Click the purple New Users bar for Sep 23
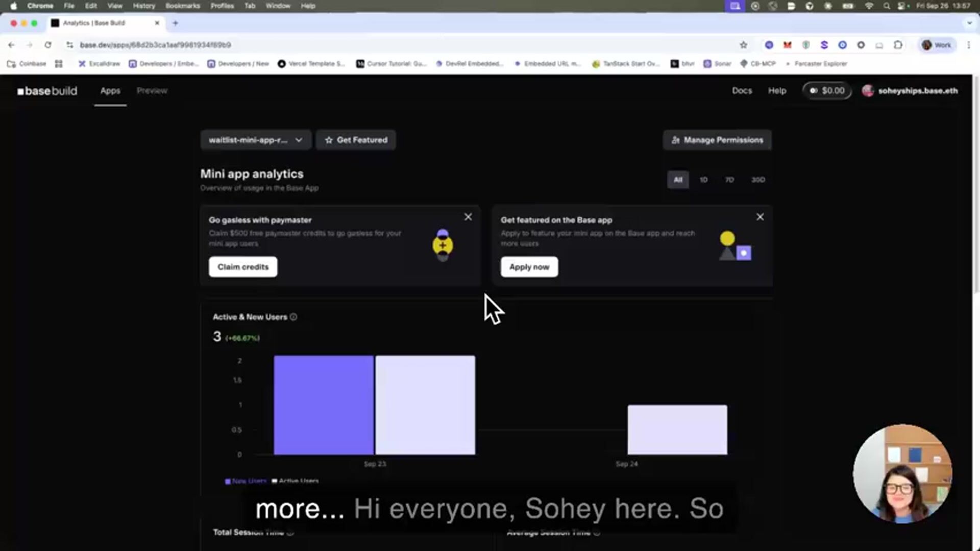 tap(323, 405)
